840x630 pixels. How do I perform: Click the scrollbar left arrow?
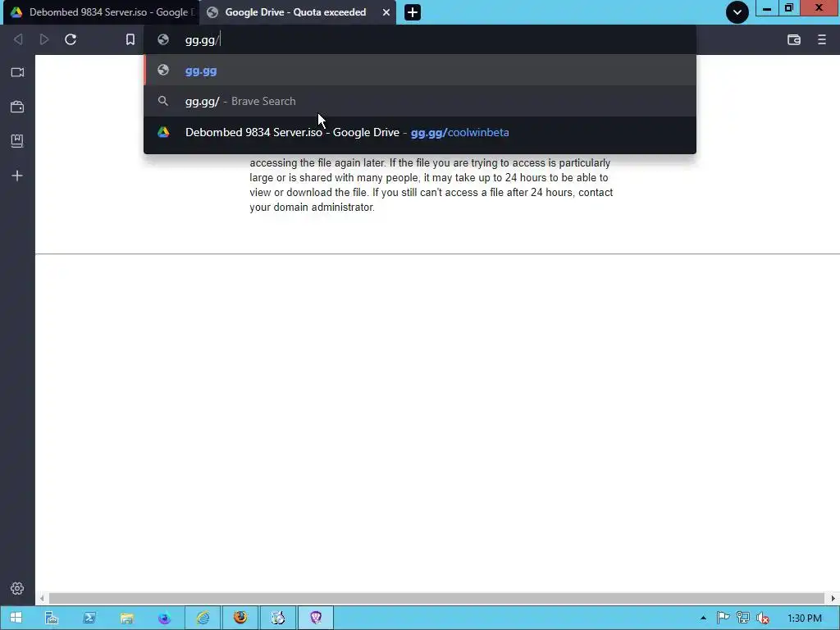(42, 598)
